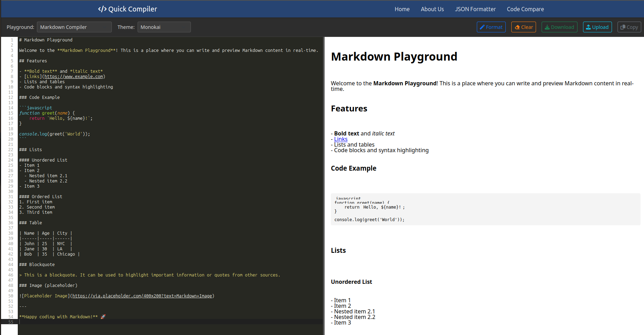Image resolution: width=644 pixels, height=335 pixels.
Task: Click the example.com URL in editor
Action: tap(73, 77)
